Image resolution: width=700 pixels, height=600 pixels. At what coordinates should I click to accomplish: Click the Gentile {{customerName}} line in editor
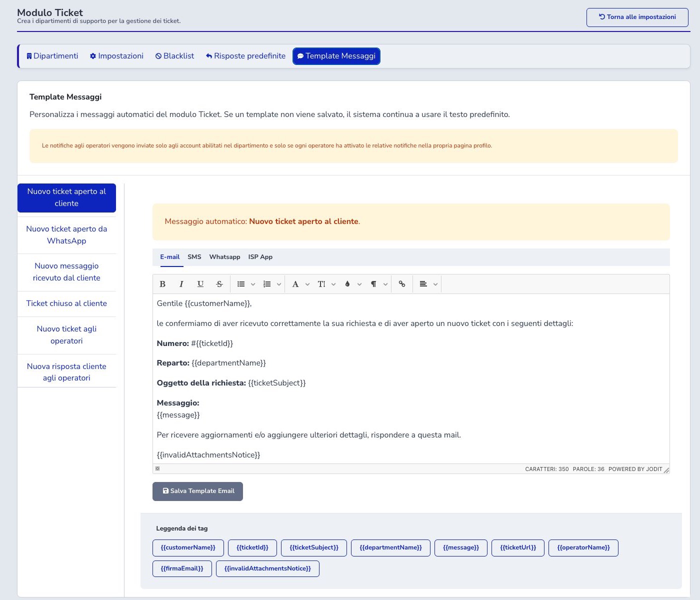(x=204, y=303)
